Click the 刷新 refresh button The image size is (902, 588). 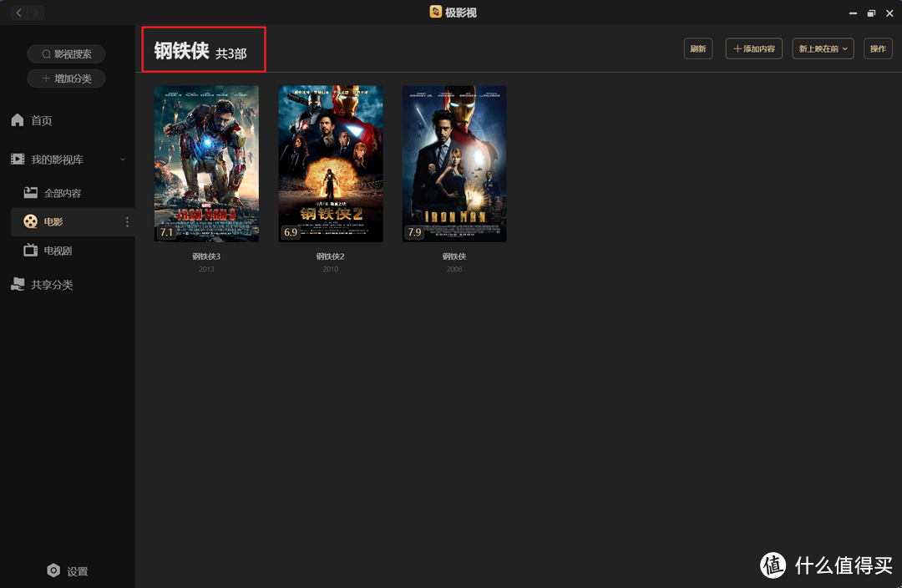click(x=697, y=49)
